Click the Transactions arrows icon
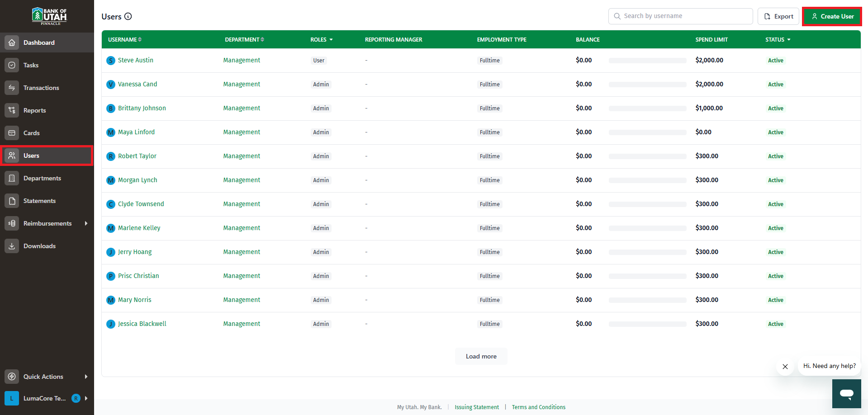This screenshot has height=415, width=868. tap(12, 88)
